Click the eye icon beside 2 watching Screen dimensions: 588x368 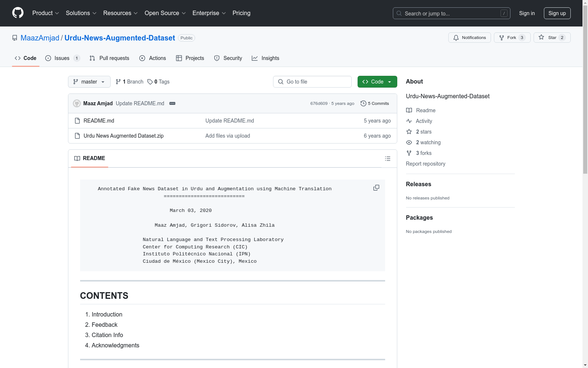pos(409,142)
